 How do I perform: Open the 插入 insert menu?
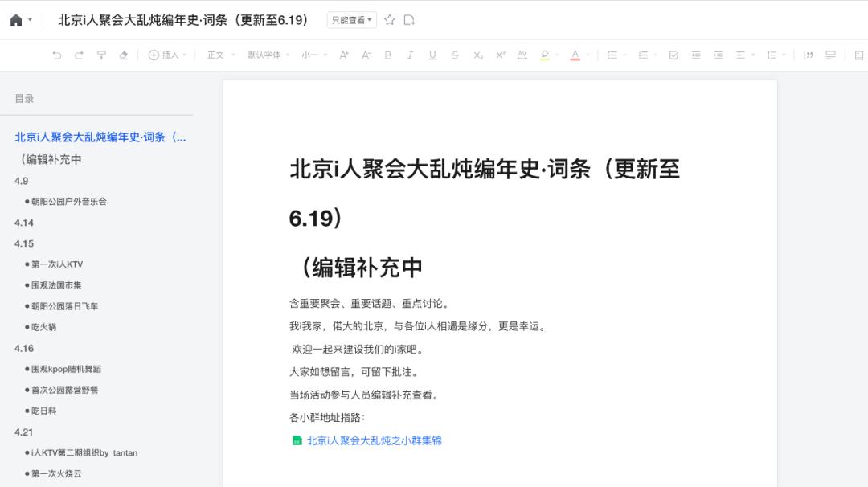168,55
